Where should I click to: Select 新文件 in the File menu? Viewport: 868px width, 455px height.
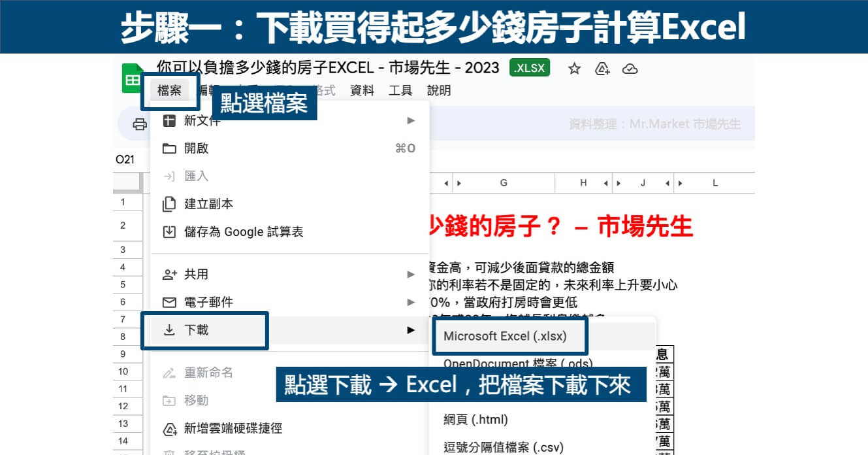pos(290,120)
